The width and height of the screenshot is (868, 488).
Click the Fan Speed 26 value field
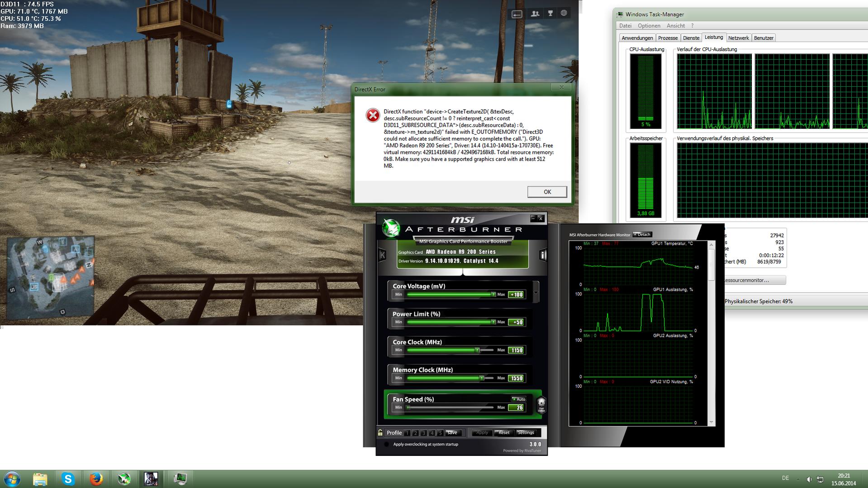[x=516, y=407]
